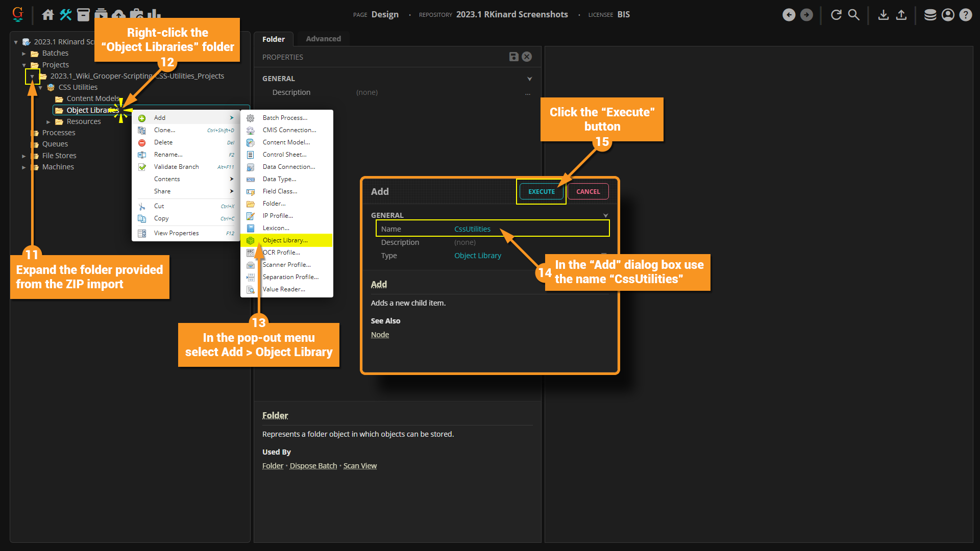Image resolution: width=980 pixels, height=551 pixels.
Task: Switch to the Advanced tab
Action: tap(323, 39)
